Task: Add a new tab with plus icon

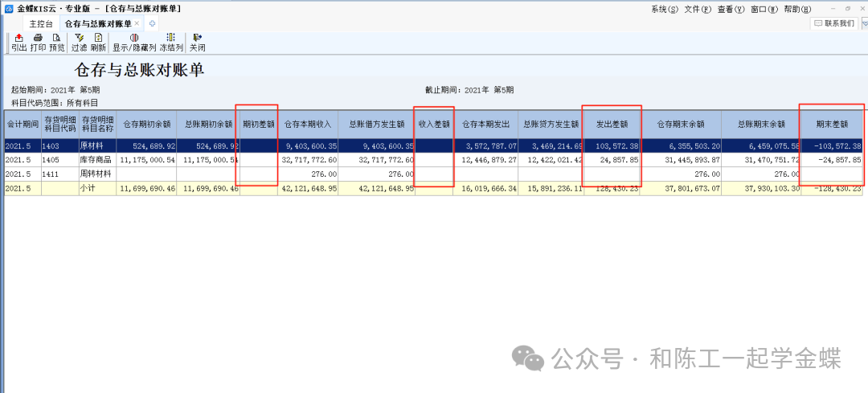Action: point(153,23)
